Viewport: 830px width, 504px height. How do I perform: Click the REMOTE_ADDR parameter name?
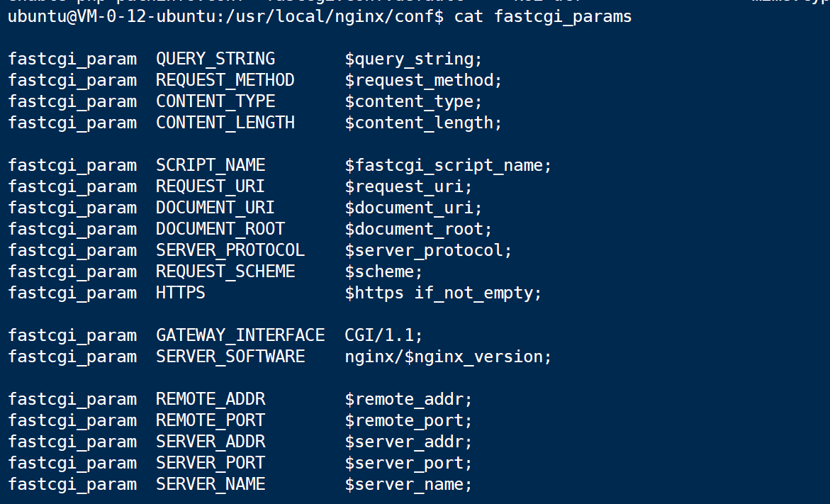pyautogui.click(x=211, y=398)
